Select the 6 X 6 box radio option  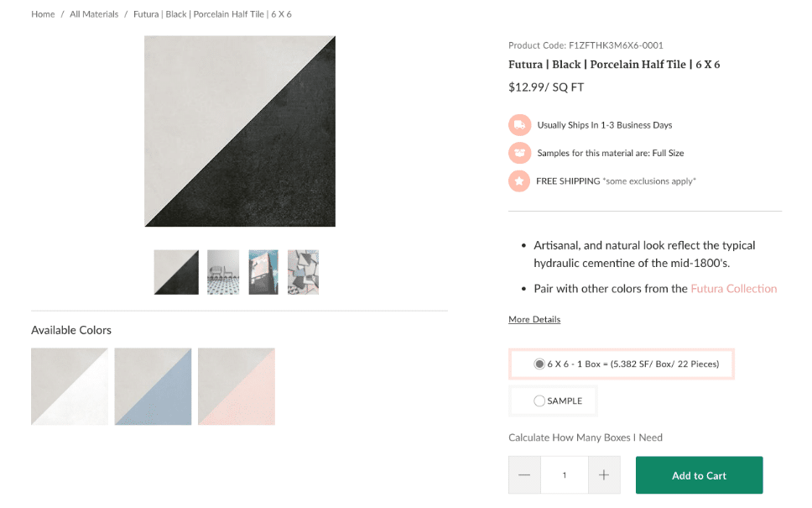(x=539, y=364)
